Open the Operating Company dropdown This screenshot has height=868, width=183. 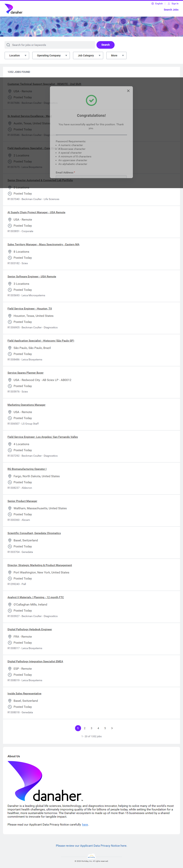pos(51,56)
